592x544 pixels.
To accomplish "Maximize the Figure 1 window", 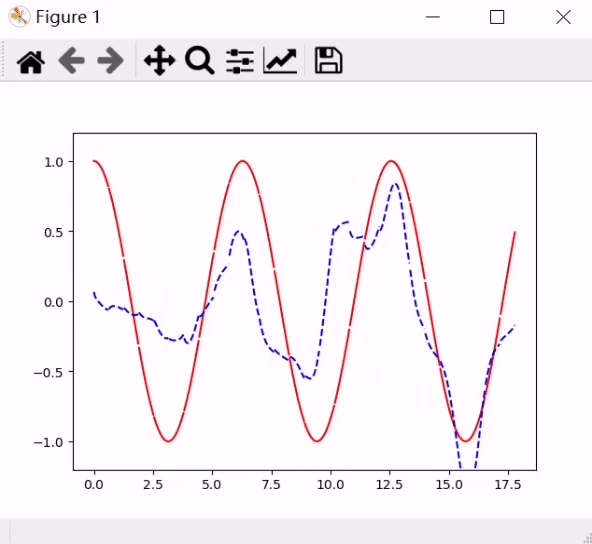I will coord(497,17).
